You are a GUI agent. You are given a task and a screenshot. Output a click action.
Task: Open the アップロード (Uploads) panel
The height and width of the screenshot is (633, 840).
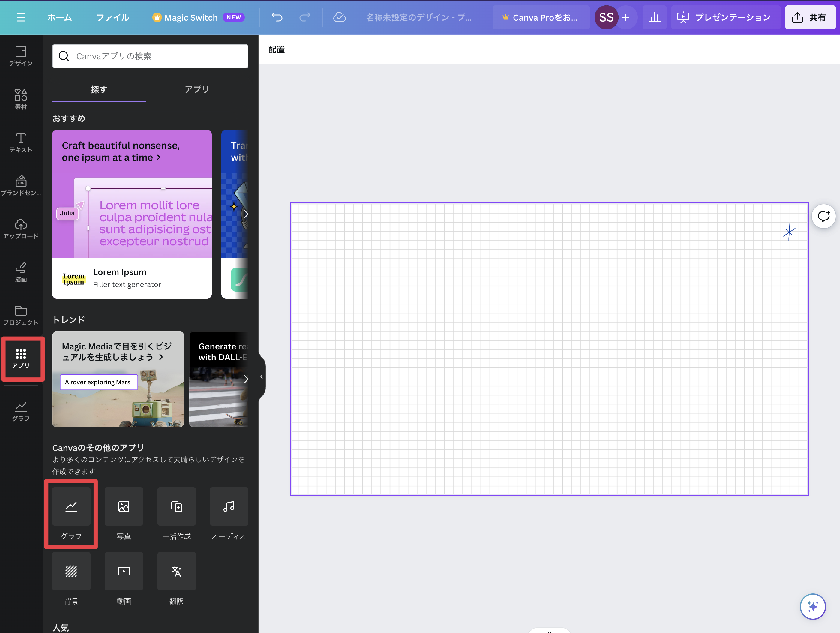coord(21,229)
